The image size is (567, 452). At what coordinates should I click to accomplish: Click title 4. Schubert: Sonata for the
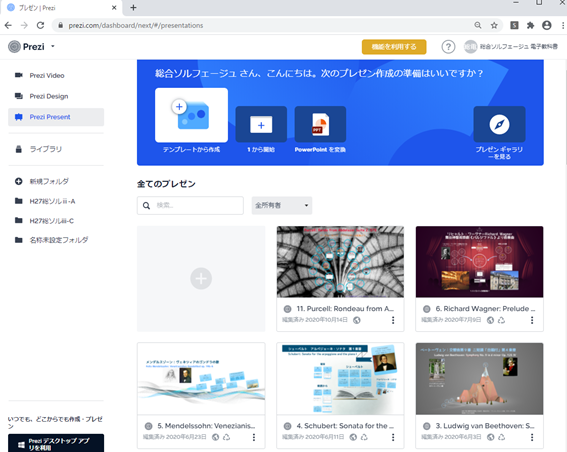pos(345,426)
